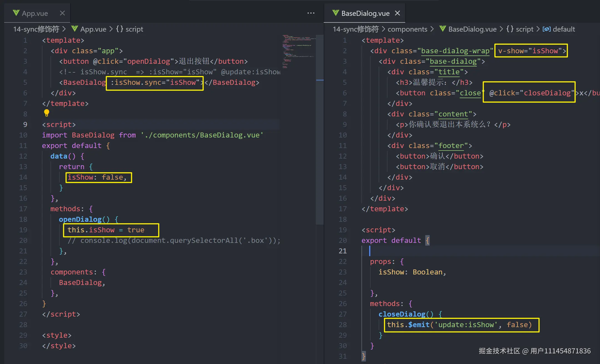Switch to the BaseDialog.vue tab
Screen dimensions: 600x364
pos(365,13)
